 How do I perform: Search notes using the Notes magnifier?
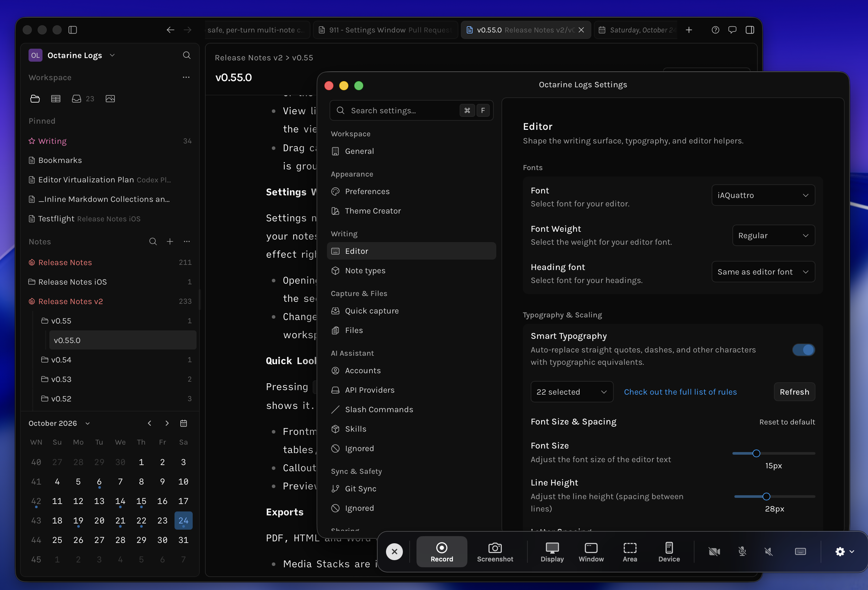[x=153, y=241]
